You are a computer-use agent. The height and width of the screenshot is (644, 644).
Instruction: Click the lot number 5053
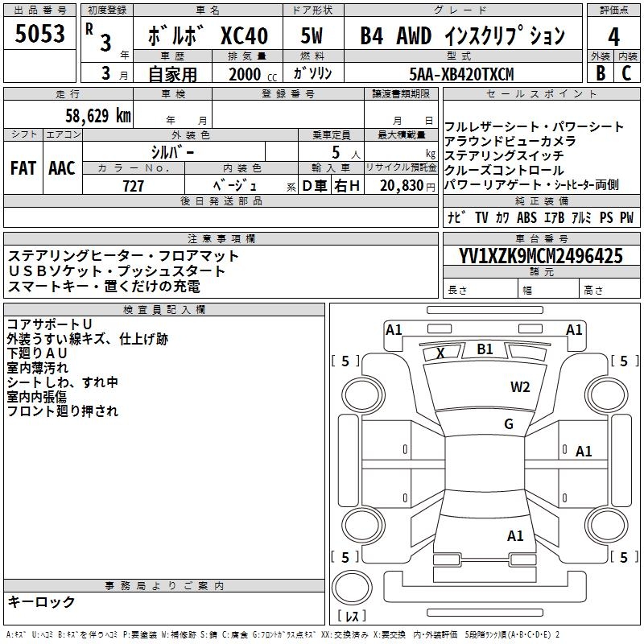coord(39,34)
